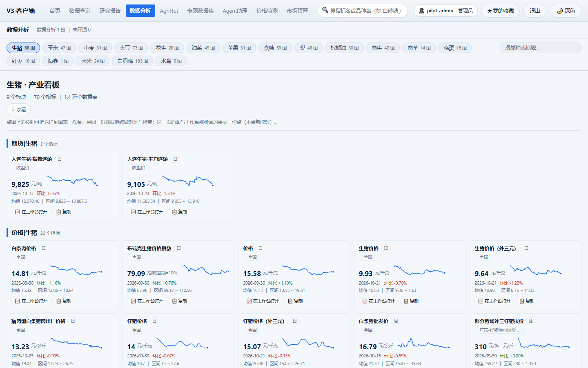Copy the 生猪价格 card chart
The height and width of the screenshot is (368, 588).
(x=411, y=301)
